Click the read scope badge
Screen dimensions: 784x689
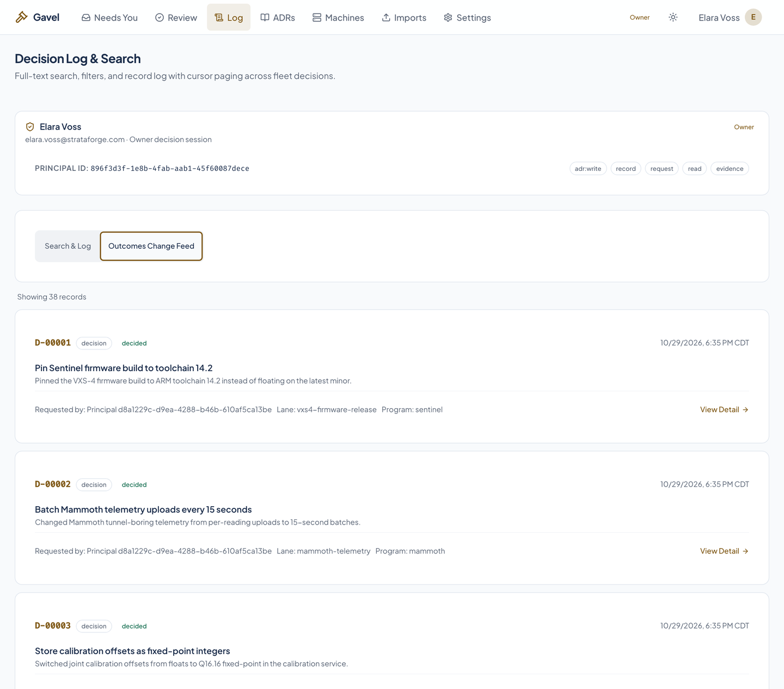(695, 169)
